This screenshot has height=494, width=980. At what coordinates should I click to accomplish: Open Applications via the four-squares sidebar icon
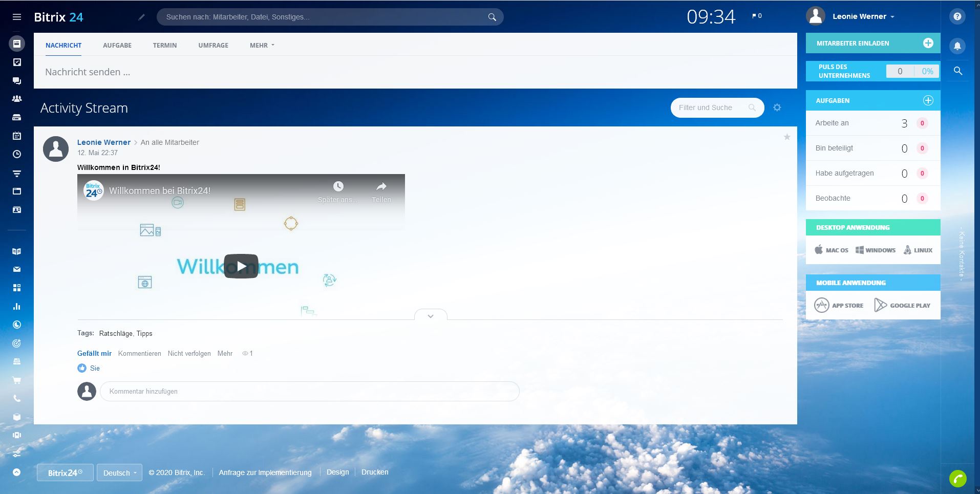click(17, 288)
